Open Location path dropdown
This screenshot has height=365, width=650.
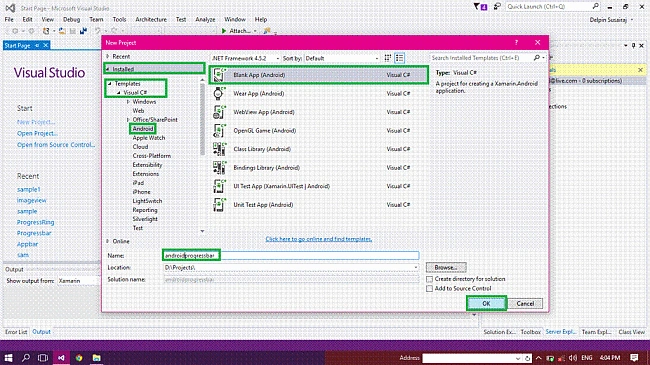[x=416, y=268]
